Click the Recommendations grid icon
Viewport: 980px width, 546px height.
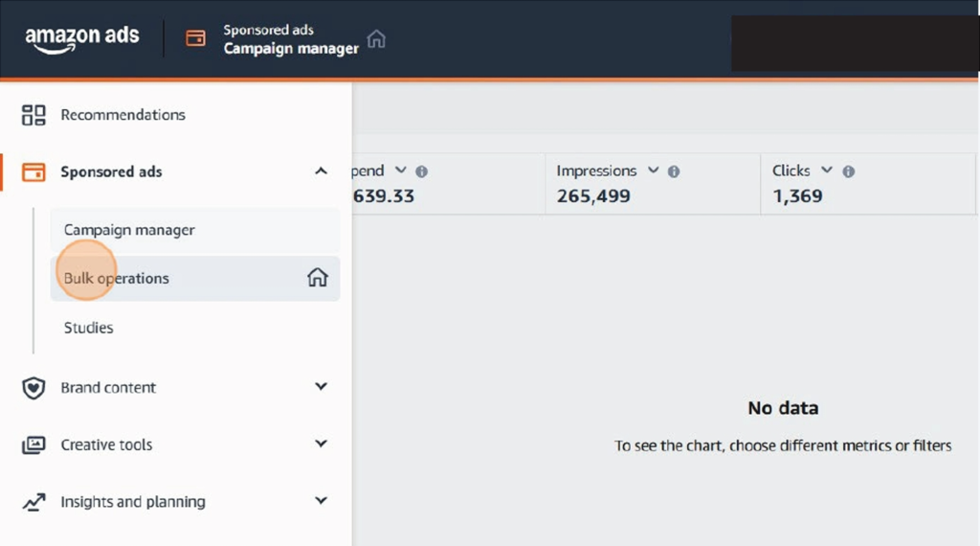click(x=33, y=115)
